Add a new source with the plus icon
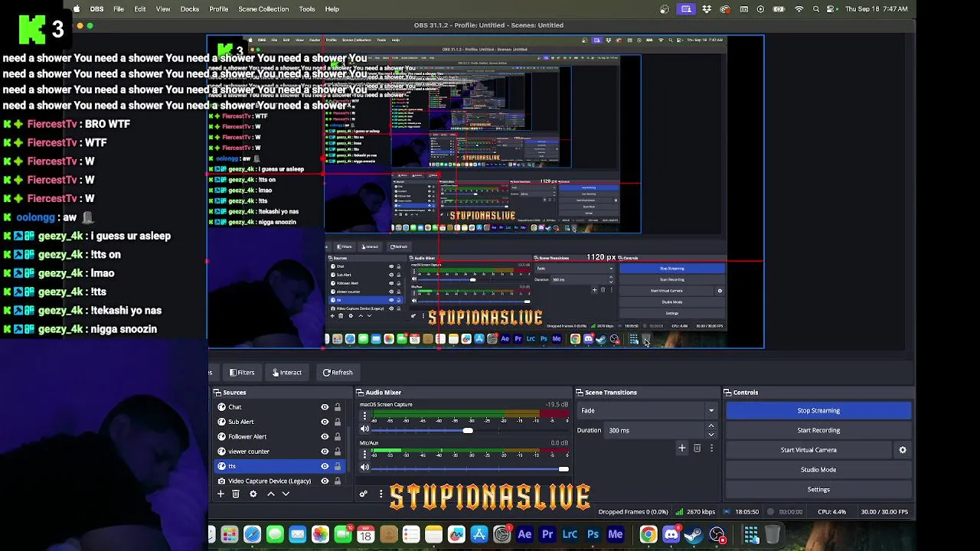Screen dimensions: 980x551 pos(220,494)
